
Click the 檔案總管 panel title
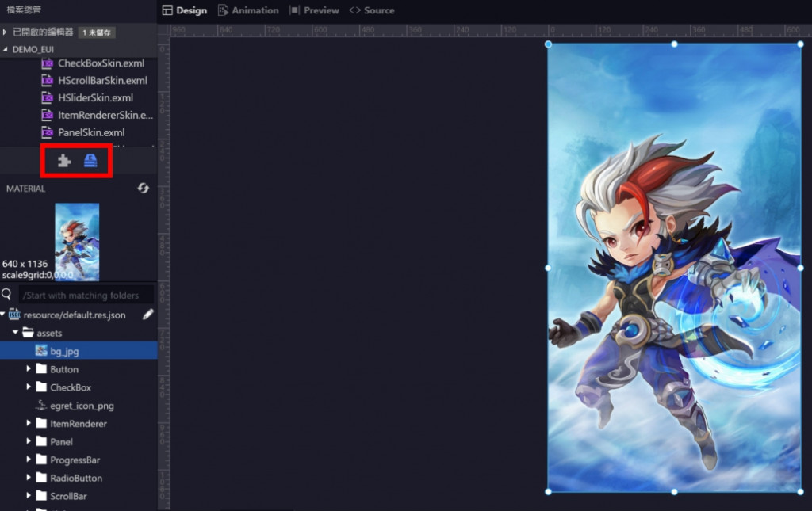point(24,10)
